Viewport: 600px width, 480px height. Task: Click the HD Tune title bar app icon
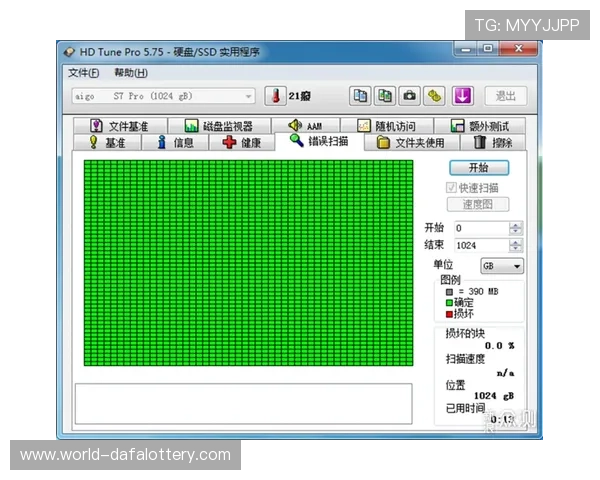(69, 52)
